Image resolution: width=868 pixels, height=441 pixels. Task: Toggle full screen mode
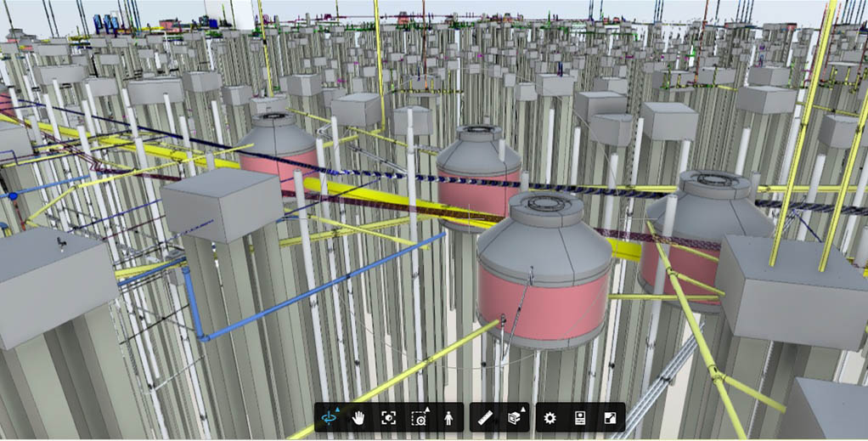(609, 417)
